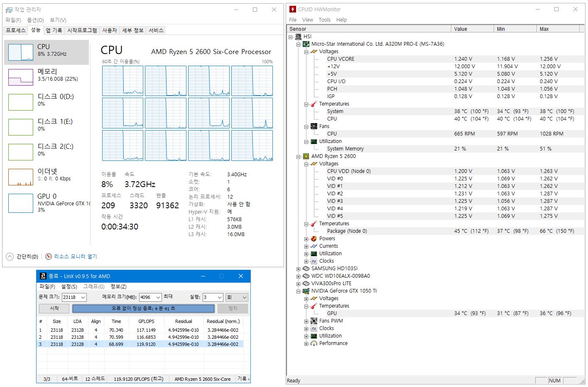
Task: Collapse the AMD Ryzen 5 2600 node
Action: click(298, 157)
